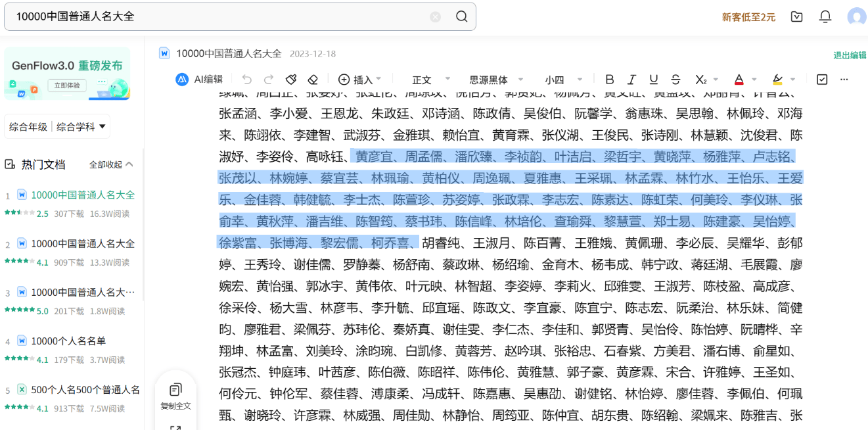Expand the 正文 paragraph style dropdown
The width and height of the screenshot is (868, 430).
pyautogui.click(x=430, y=80)
